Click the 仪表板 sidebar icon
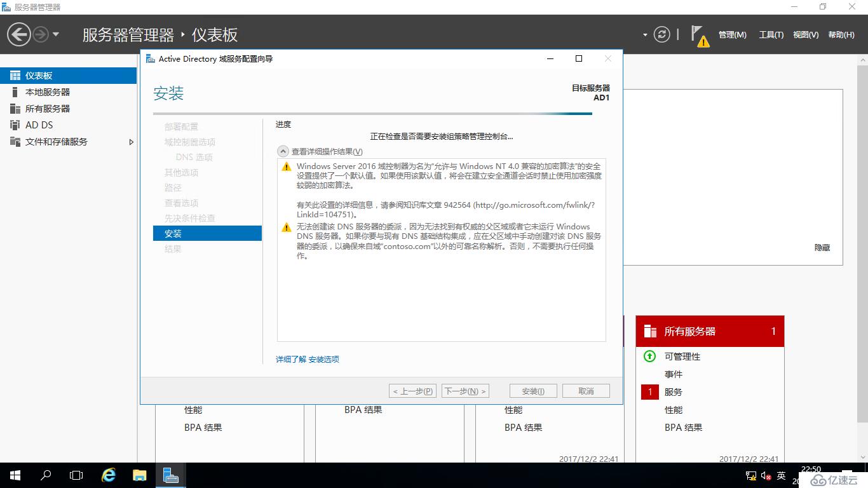Screen dimensions: 868x488 click(x=15, y=76)
